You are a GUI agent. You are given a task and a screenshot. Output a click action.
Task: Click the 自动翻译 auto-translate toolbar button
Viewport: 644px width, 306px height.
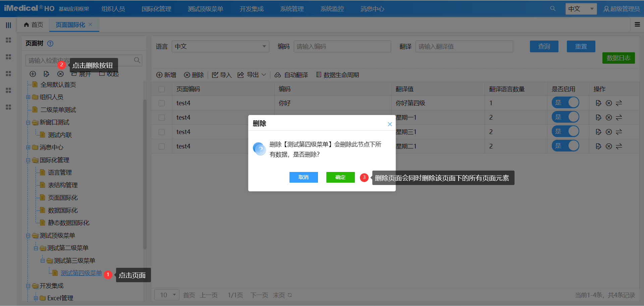[291, 75]
